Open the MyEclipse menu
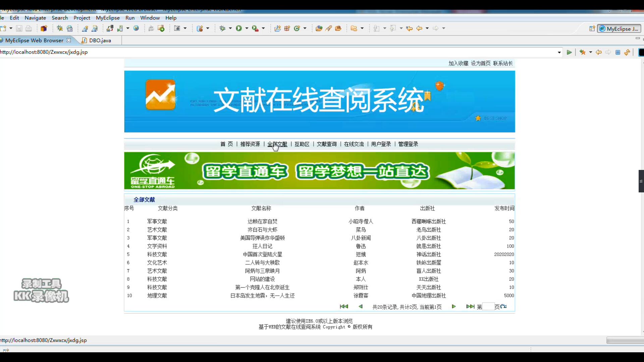The image size is (644, 362). (x=108, y=18)
